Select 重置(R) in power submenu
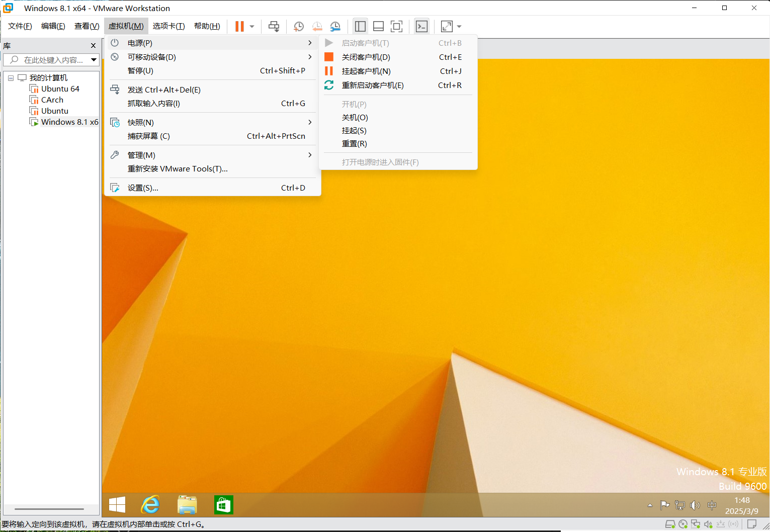Screen dimensions: 770x532 [x=398, y=143]
